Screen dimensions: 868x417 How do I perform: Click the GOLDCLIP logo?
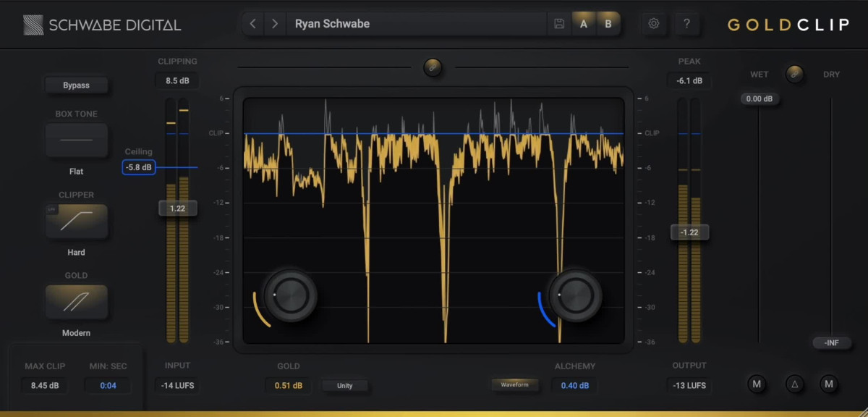788,25
